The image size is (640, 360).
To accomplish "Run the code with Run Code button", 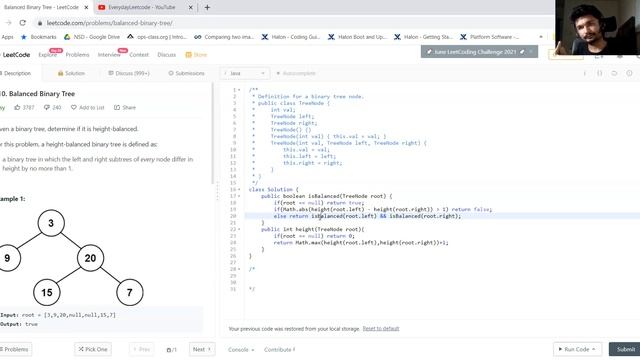I will (577, 349).
